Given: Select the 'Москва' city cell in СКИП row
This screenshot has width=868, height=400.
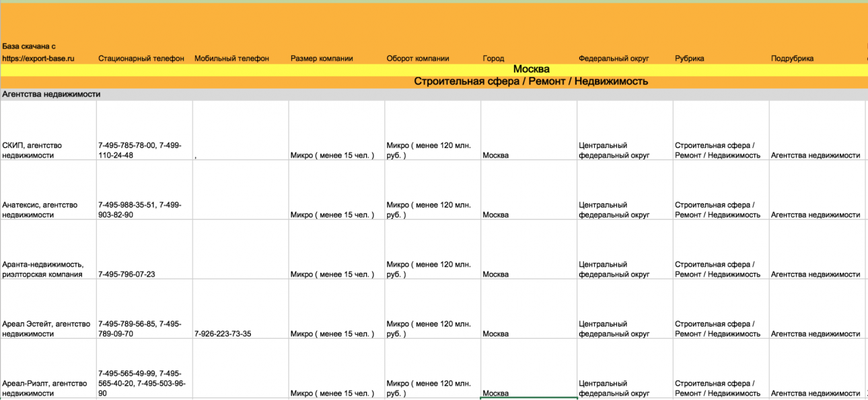Looking at the screenshot, I should (530, 131).
